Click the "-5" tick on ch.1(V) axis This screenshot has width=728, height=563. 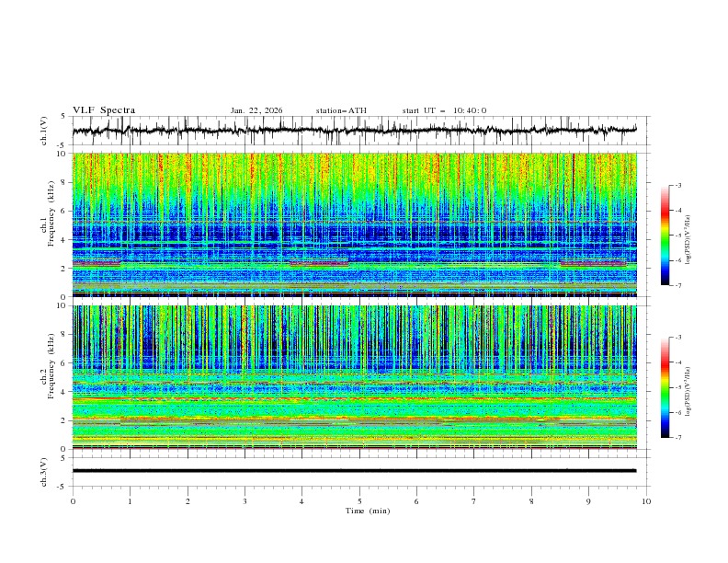[x=63, y=145]
